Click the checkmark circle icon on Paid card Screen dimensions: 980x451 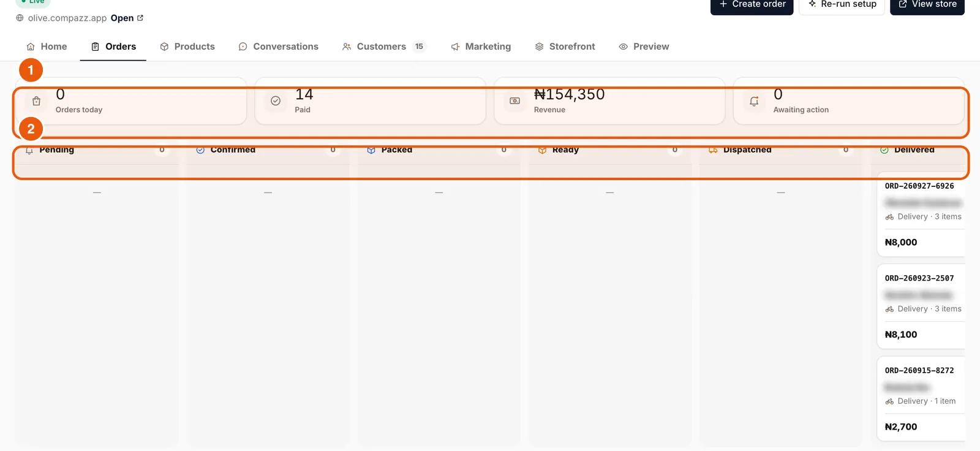(x=276, y=101)
